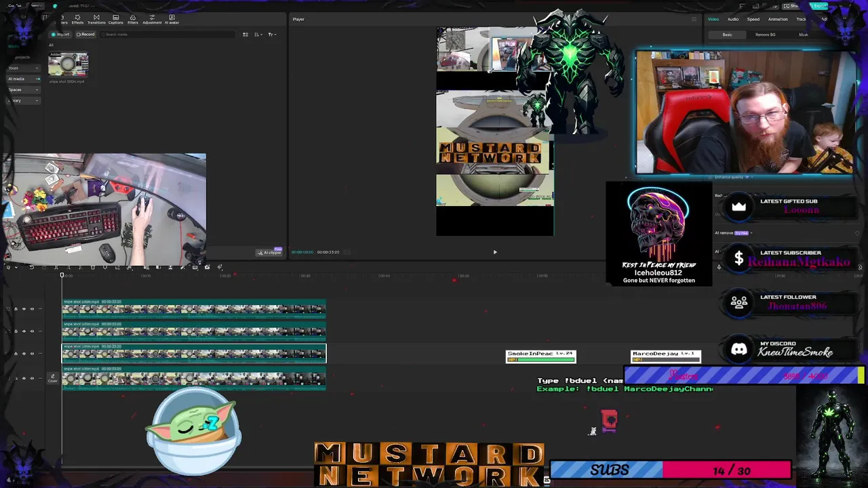Select the Basic sub-tab
The height and width of the screenshot is (488, 868).
point(727,35)
